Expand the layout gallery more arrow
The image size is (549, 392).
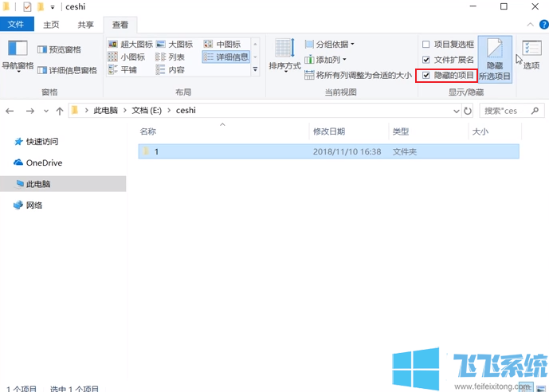tap(255, 69)
